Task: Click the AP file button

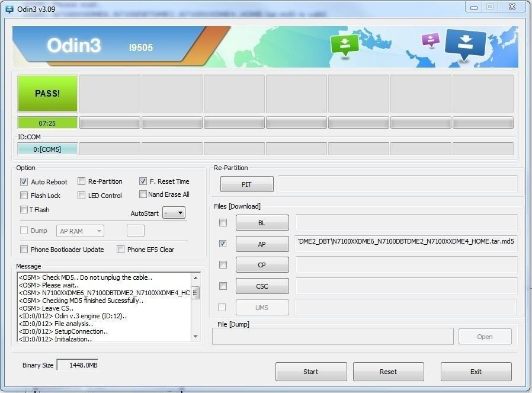Action: (x=262, y=244)
